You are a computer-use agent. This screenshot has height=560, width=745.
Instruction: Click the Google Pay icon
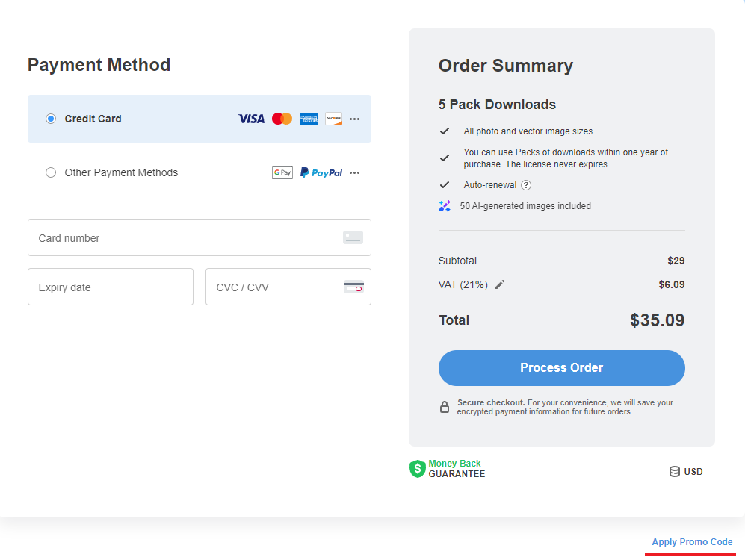pyautogui.click(x=282, y=172)
